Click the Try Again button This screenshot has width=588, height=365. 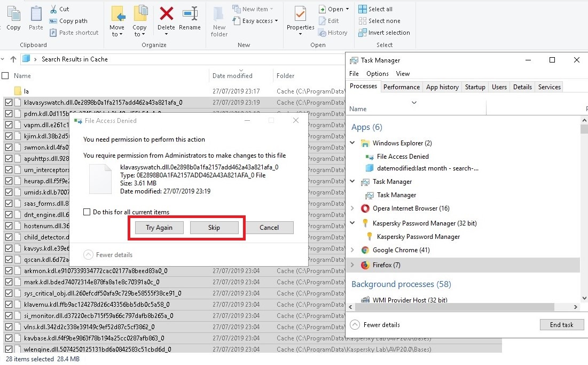[x=159, y=228]
